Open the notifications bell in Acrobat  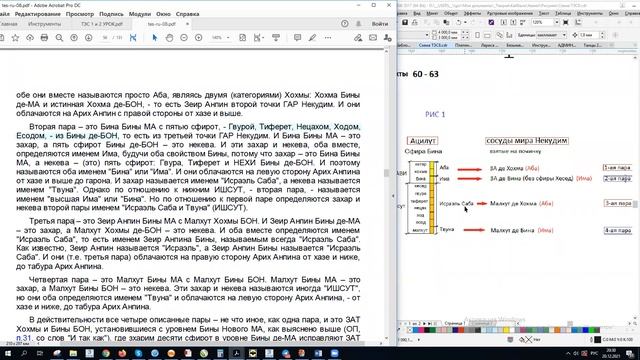[x=359, y=24]
